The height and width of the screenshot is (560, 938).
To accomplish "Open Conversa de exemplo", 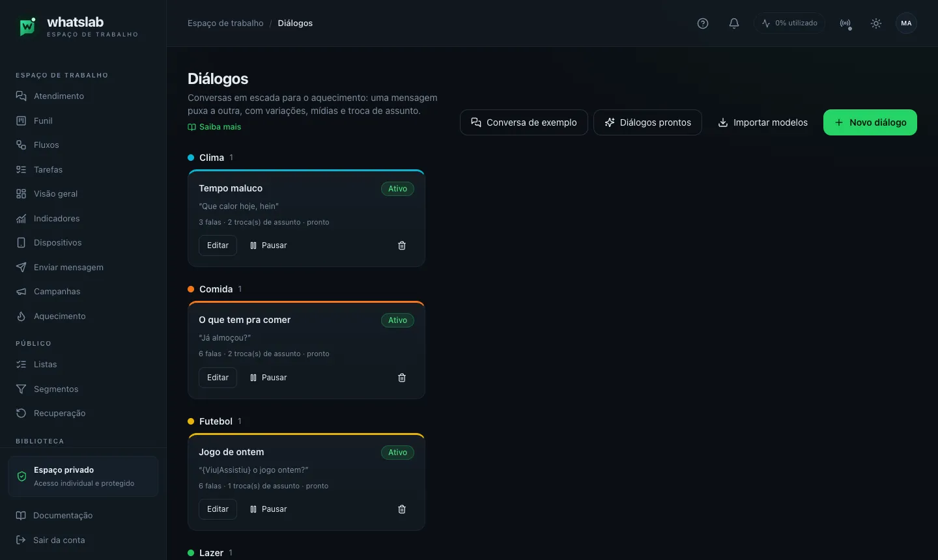I will (x=524, y=122).
